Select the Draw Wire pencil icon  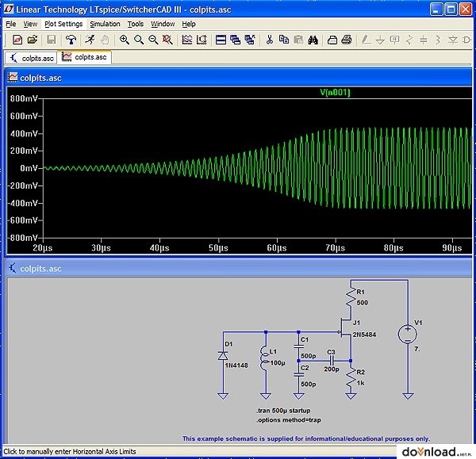coord(366,40)
